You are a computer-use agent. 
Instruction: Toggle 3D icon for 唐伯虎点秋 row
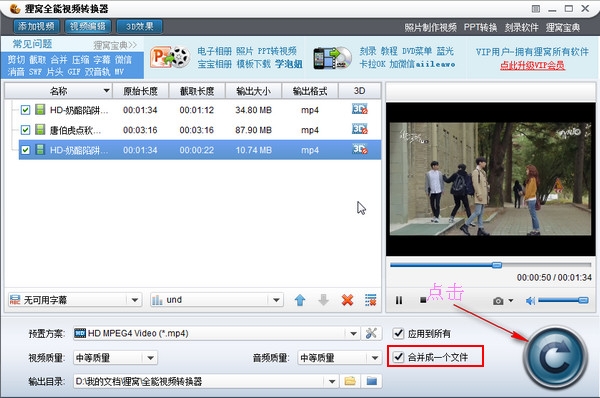click(x=360, y=129)
